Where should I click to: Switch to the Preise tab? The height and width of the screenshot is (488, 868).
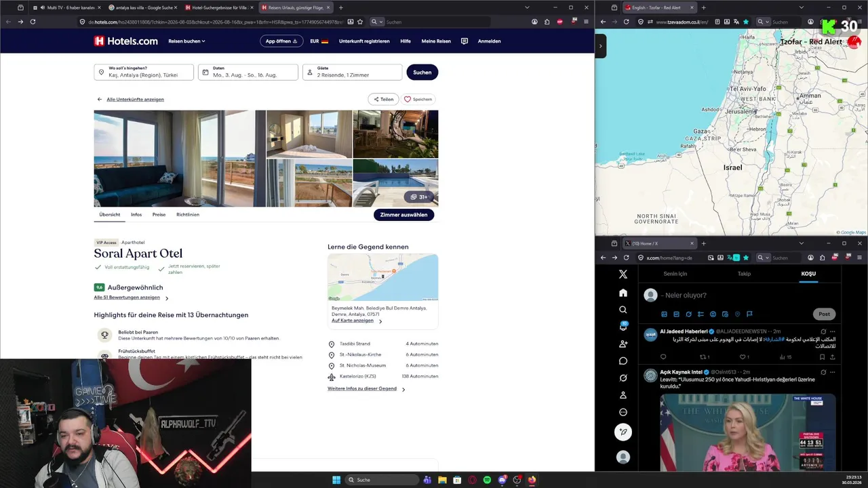(159, 214)
